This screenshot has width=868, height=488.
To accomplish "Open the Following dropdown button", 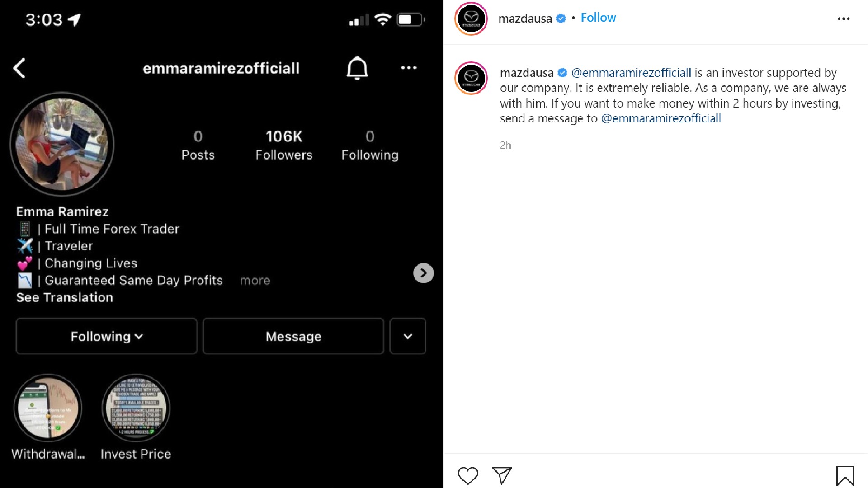I will click(x=107, y=337).
